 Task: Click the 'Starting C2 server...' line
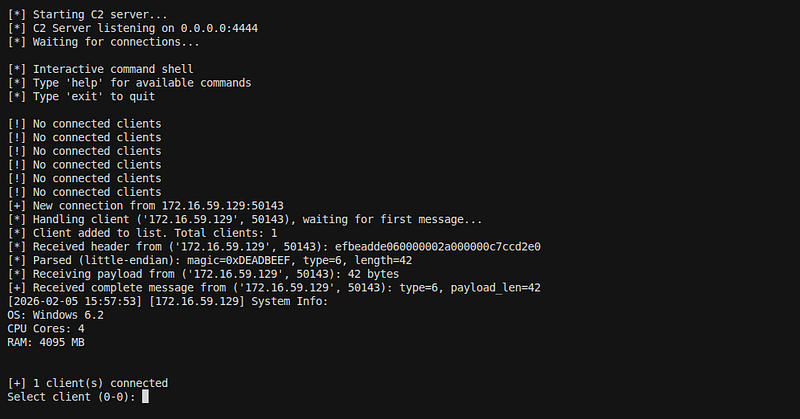[87, 15]
